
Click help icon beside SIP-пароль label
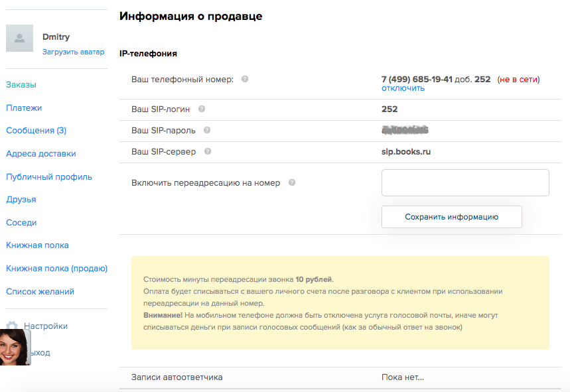(x=207, y=131)
